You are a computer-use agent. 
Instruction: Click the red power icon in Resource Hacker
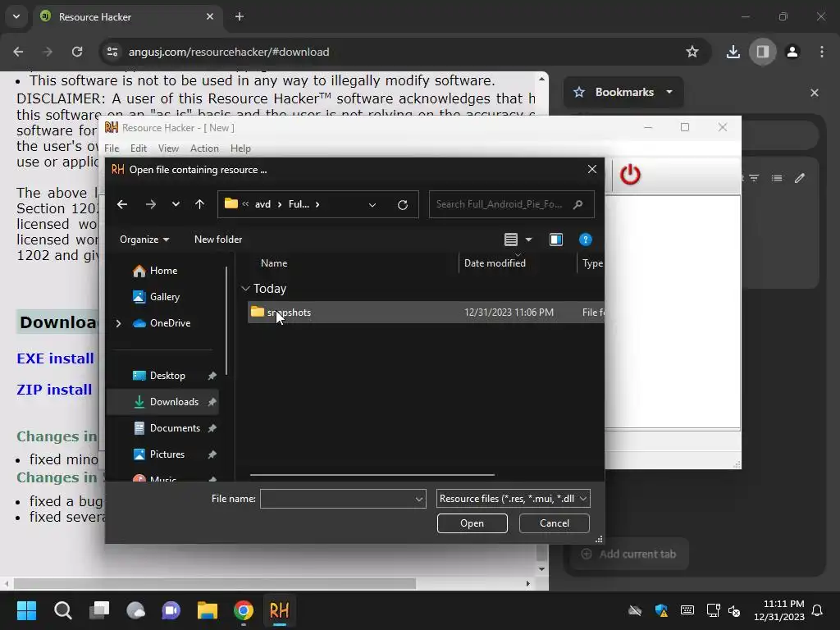click(630, 175)
